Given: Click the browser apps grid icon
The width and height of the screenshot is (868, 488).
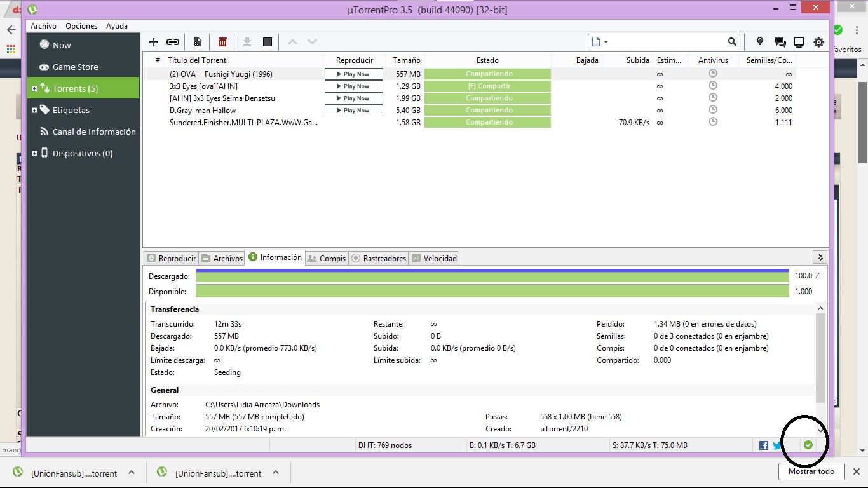Looking at the screenshot, I should [x=11, y=49].
